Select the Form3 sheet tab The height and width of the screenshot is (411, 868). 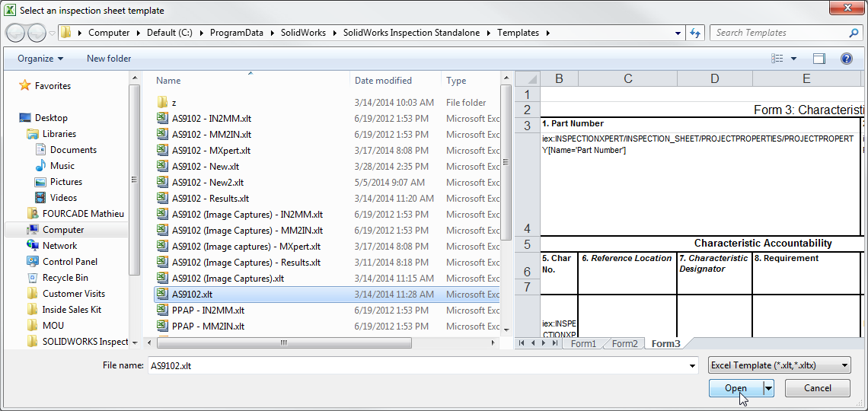[665, 343]
